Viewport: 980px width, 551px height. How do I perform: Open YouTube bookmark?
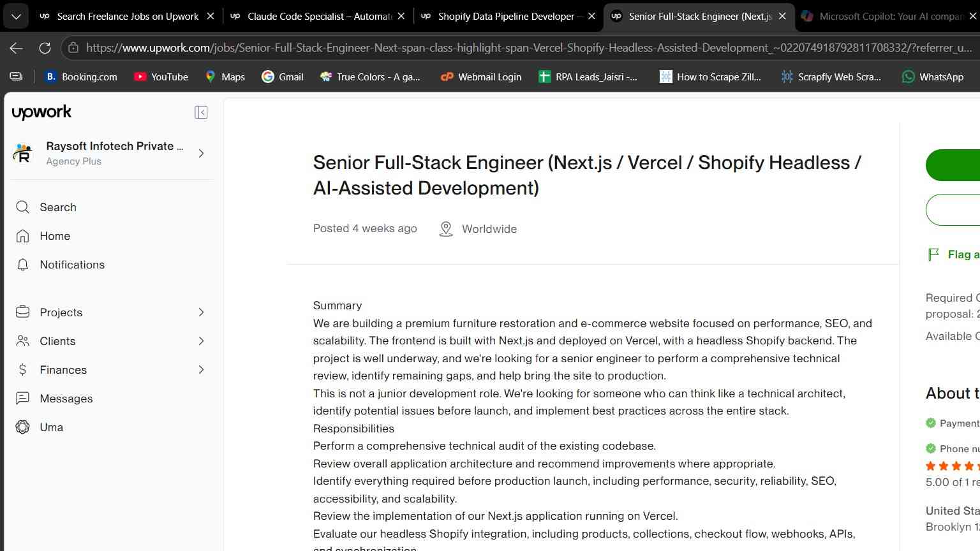[161, 77]
